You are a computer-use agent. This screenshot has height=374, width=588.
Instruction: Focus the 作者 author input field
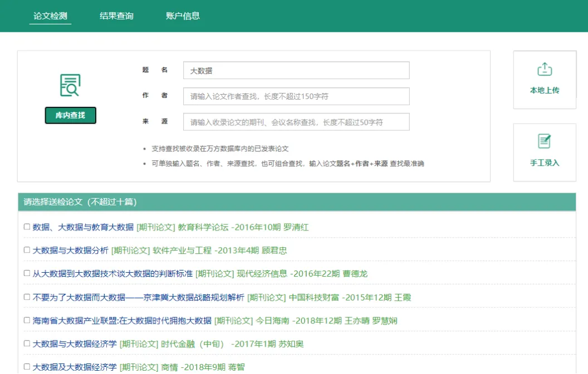point(296,96)
